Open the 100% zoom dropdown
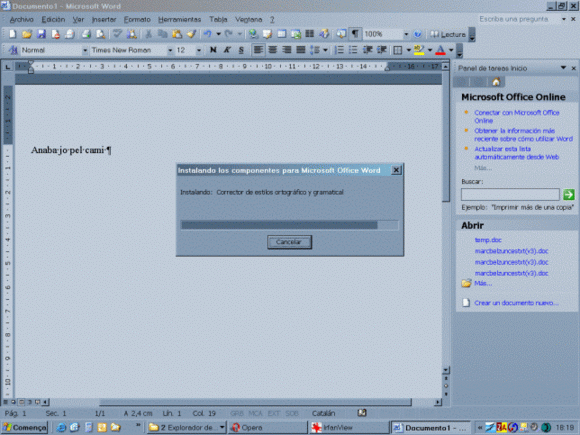580x435 pixels. click(x=406, y=34)
